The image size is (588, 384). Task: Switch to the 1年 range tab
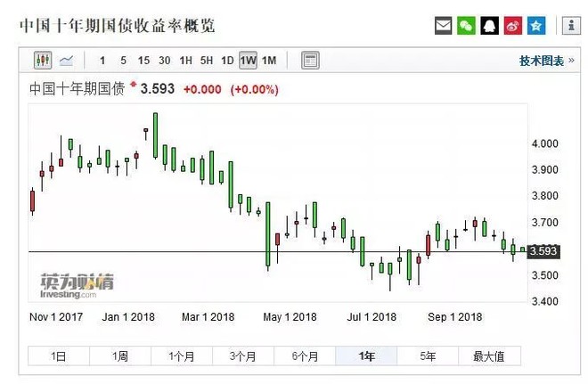pyautogui.click(x=365, y=356)
